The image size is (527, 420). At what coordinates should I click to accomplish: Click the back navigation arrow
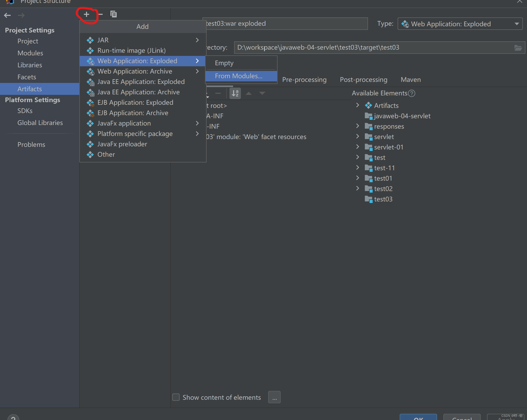pos(7,15)
